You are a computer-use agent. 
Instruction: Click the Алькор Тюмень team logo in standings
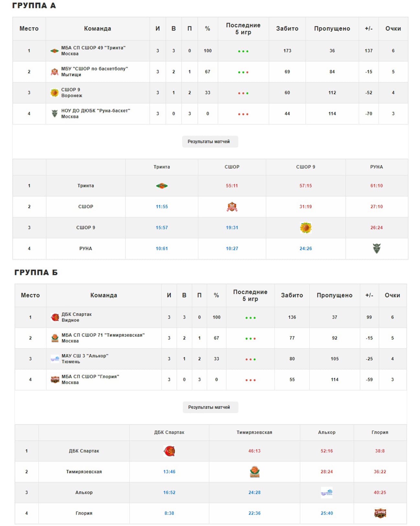[55, 359]
